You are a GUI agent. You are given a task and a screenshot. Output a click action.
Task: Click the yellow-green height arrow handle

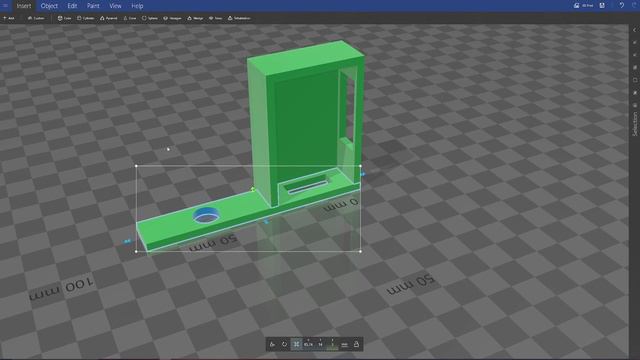pyautogui.click(x=253, y=189)
